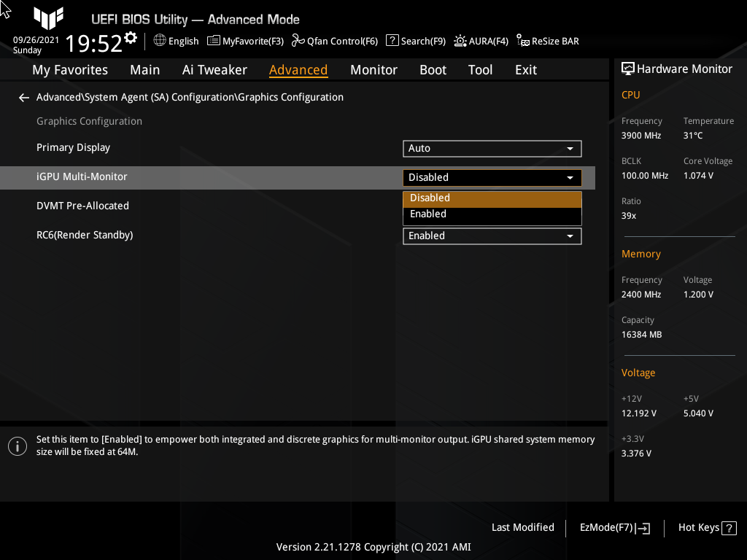
Task: Click the Last Modified button
Action: pos(522,527)
